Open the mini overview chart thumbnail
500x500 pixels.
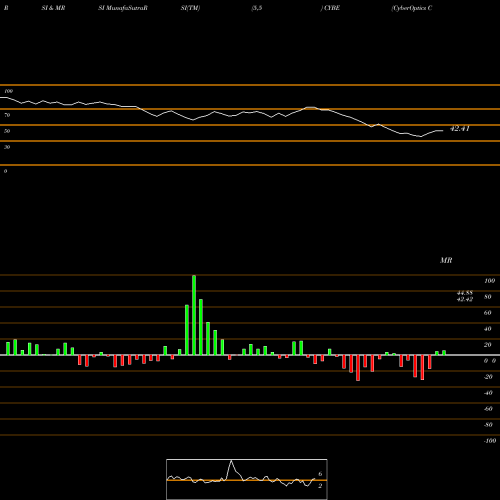pos(247,479)
